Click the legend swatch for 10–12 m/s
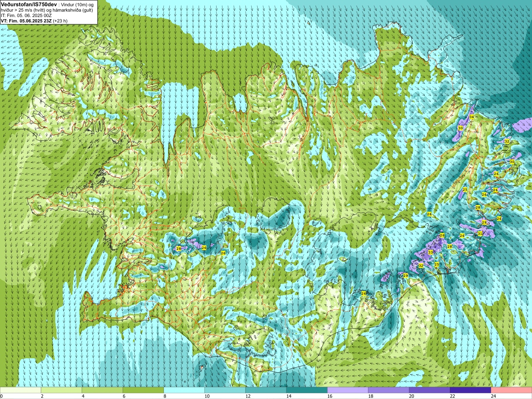The image size is (532, 399). coord(225,390)
